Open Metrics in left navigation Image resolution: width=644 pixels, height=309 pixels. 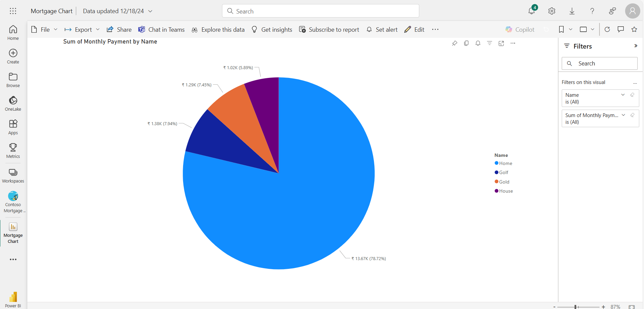pyautogui.click(x=13, y=150)
